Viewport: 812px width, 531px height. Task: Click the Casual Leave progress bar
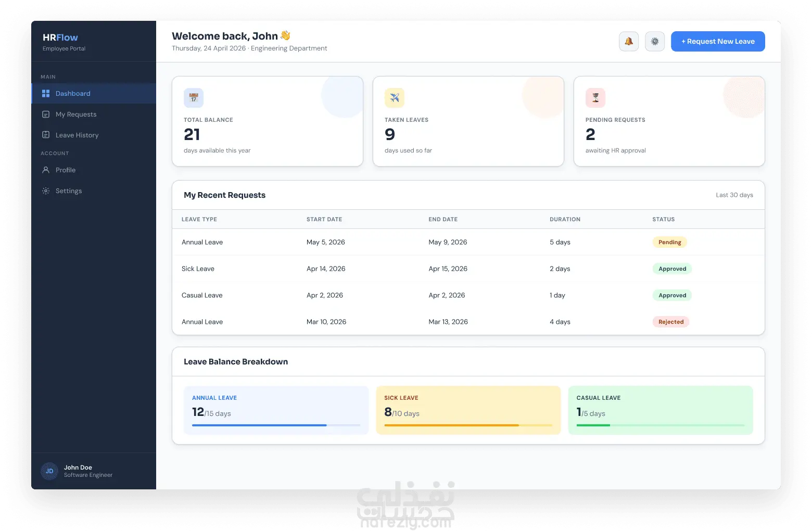pyautogui.click(x=661, y=425)
